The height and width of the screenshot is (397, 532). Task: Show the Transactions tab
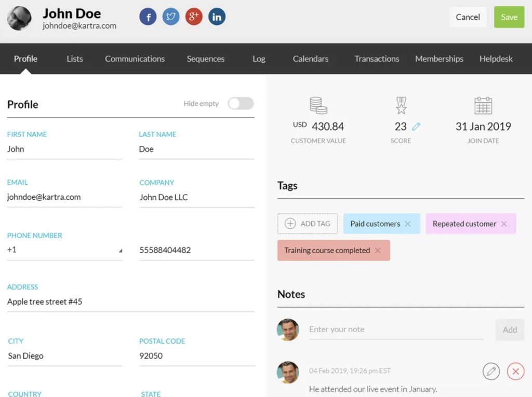tap(377, 59)
